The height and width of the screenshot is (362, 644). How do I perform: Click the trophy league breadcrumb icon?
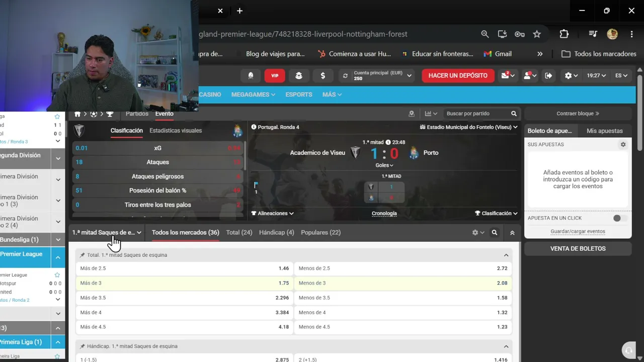coord(110,114)
